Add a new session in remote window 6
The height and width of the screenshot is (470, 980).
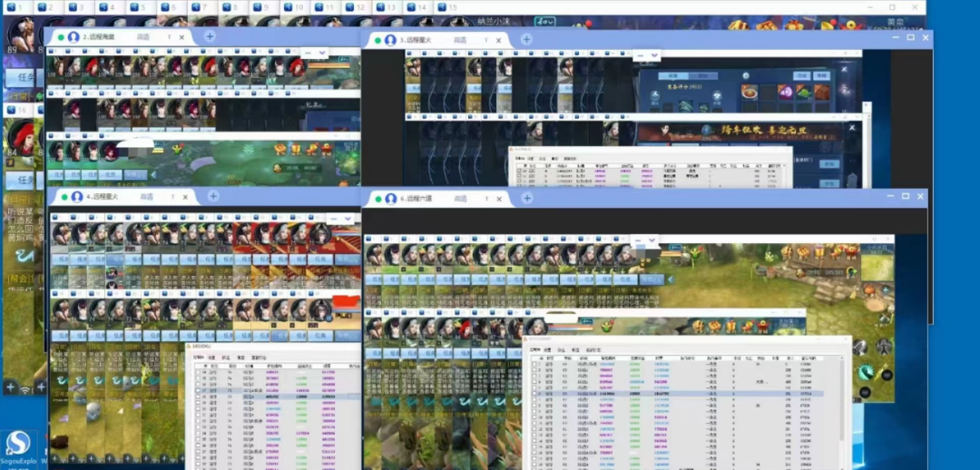527,198
